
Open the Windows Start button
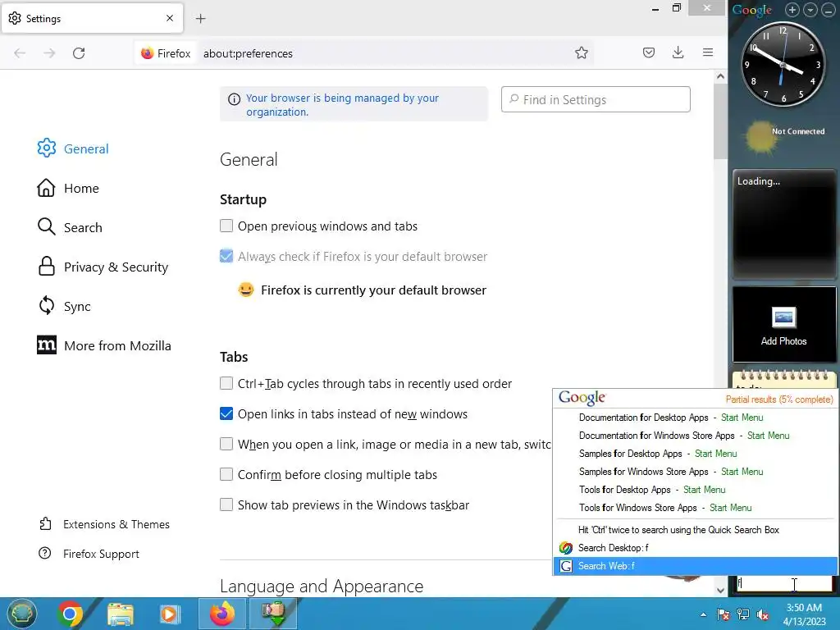click(21, 614)
